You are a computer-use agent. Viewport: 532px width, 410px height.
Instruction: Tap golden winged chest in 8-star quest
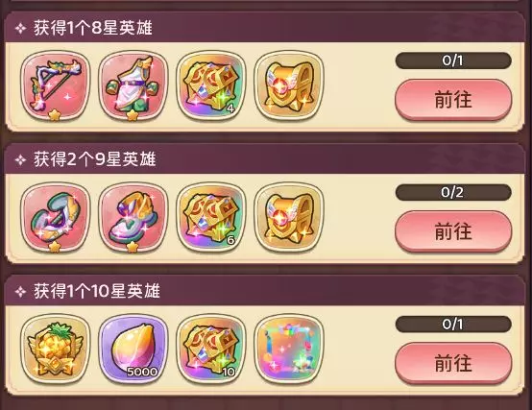pyautogui.click(x=289, y=85)
